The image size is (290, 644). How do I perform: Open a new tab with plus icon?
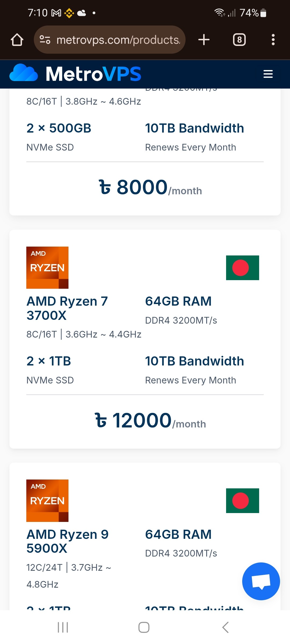pos(204,40)
